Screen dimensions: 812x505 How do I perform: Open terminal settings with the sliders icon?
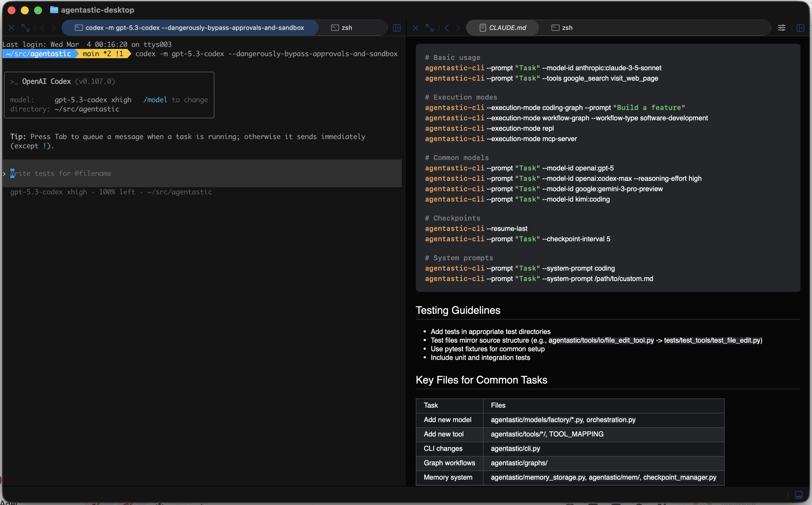[781, 28]
